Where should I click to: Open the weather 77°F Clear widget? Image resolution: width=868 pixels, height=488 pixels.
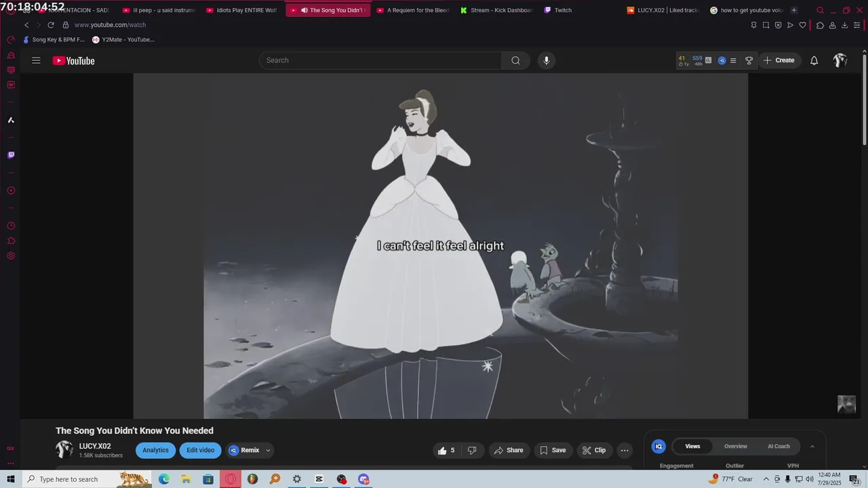point(732,479)
